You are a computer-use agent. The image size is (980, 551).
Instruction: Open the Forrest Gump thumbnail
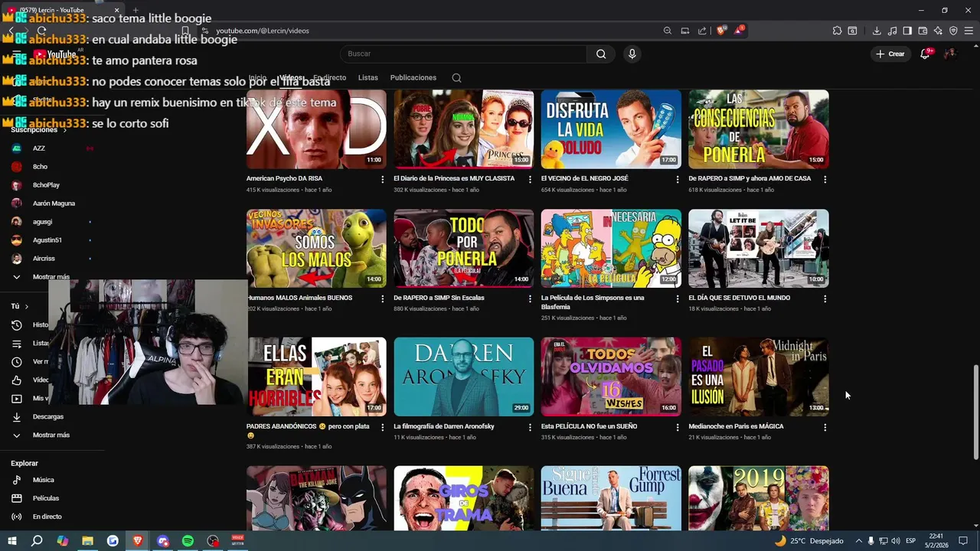point(611,498)
